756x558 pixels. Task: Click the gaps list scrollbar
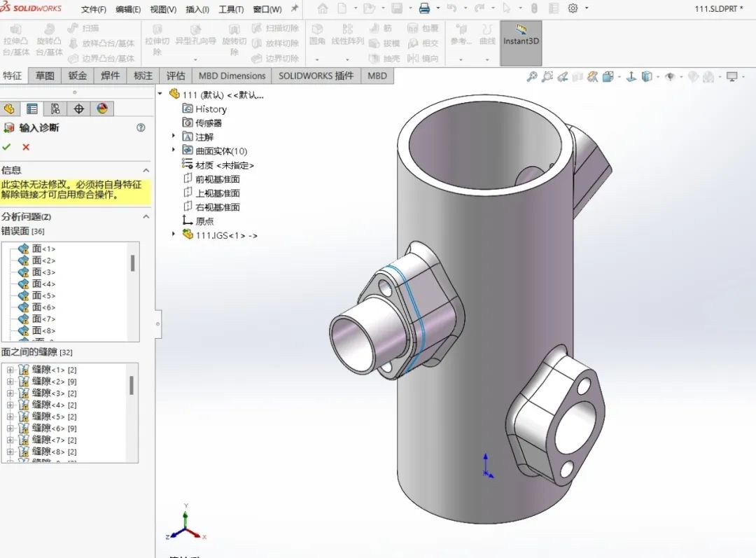131,386
